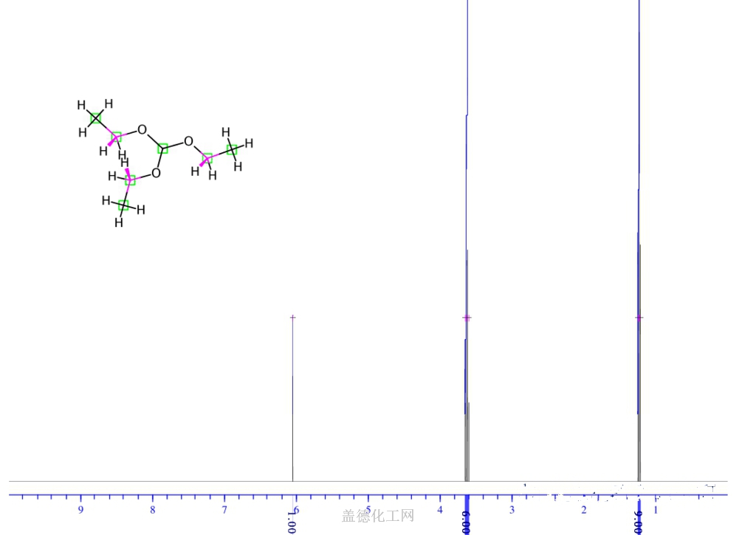756x535 pixels.
Task: Select the topmost oxygen atom in the structure
Action: 142,131
